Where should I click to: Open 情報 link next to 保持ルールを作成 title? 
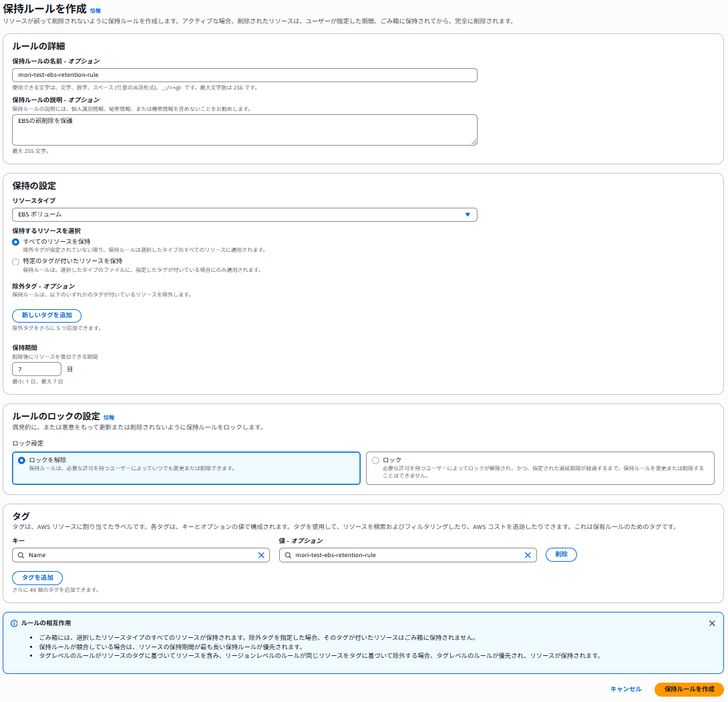[x=96, y=11]
